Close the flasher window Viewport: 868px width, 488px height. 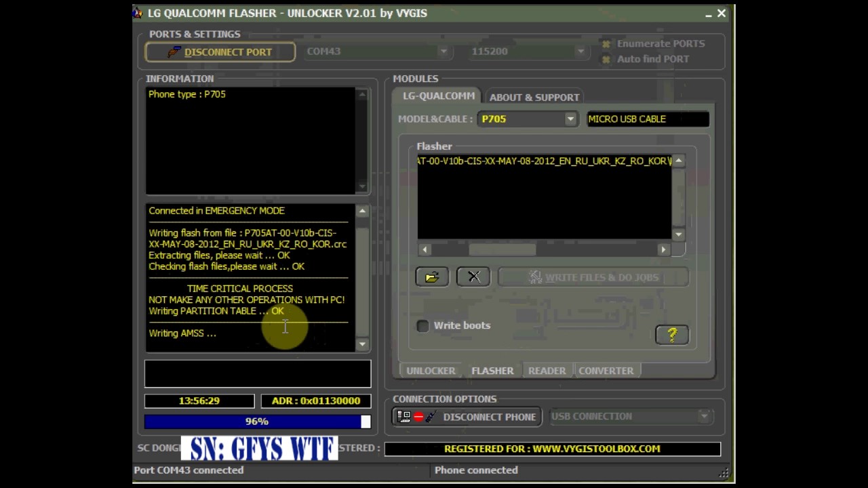click(x=722, y=13)
